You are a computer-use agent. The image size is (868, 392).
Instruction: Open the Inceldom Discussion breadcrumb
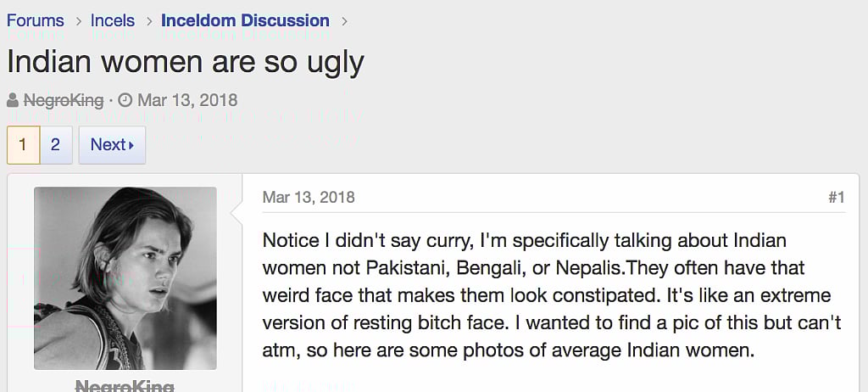tap(245, 20)
